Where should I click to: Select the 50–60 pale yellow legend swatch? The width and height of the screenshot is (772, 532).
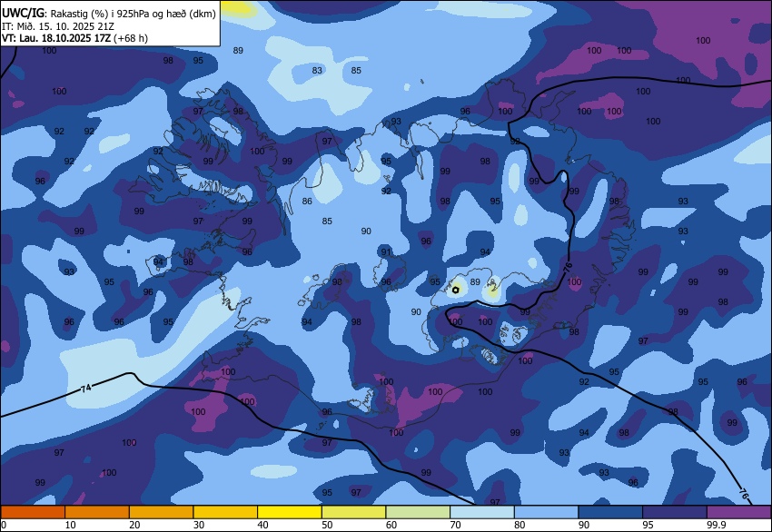tap(353, 512)
